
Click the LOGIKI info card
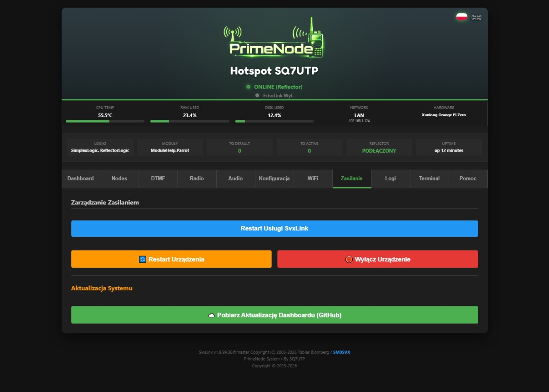tap(100, 147)
